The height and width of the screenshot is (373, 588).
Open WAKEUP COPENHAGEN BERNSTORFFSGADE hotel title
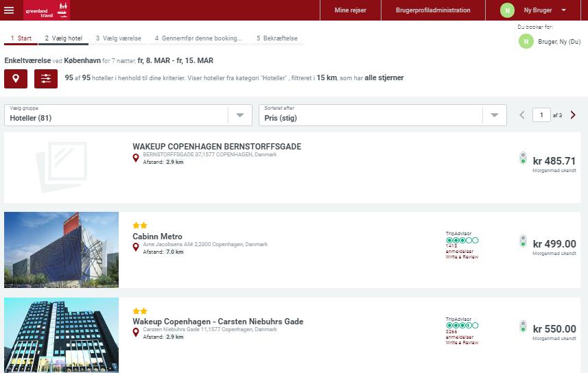[x=217, y=147]
